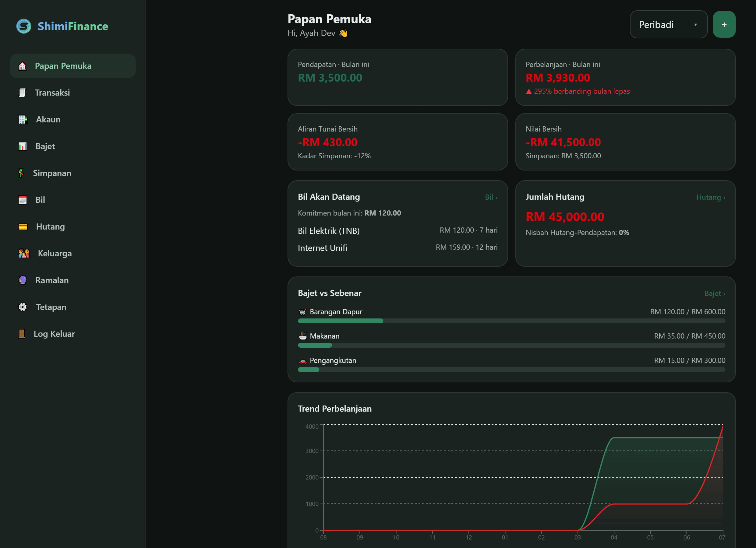
Task: Select the Bil Elektrik (TNB) bill row
Action: coord(398,230)
